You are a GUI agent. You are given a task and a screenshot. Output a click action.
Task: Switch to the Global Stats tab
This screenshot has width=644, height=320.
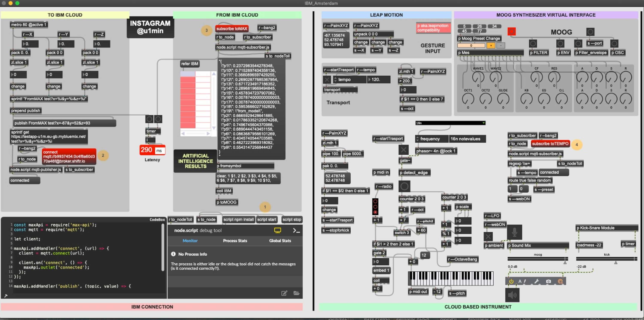tap(280, 241)
